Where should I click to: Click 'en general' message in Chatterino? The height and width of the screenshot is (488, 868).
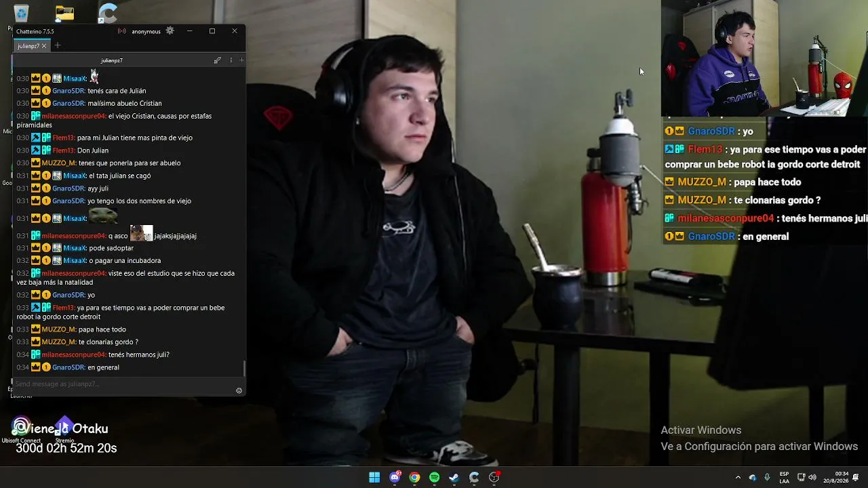103,367
